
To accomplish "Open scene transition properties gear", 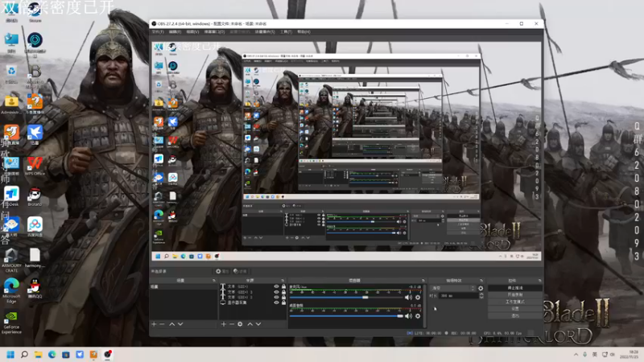I will click(481, 288).
